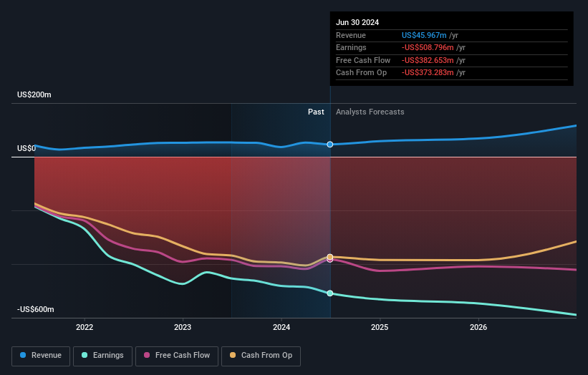588x375 pixels.
Task: Click the Free Cash Flow label in tooltip
Action: [363, 60]
